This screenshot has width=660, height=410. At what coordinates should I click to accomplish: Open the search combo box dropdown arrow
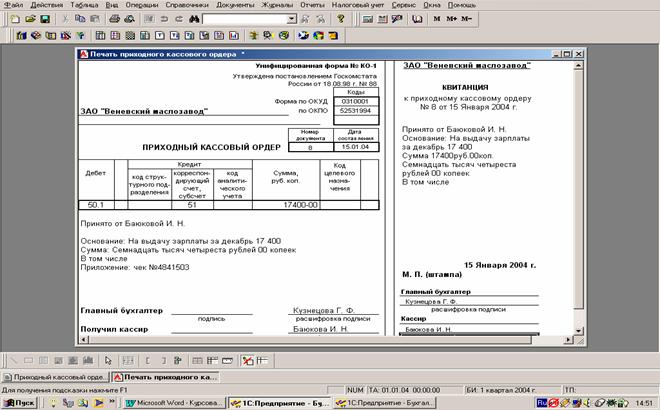tap(291, 19)
